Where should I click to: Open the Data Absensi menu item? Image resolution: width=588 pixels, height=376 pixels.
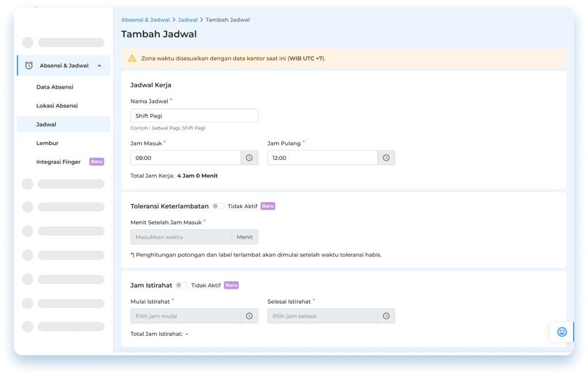tap(55, 87)
